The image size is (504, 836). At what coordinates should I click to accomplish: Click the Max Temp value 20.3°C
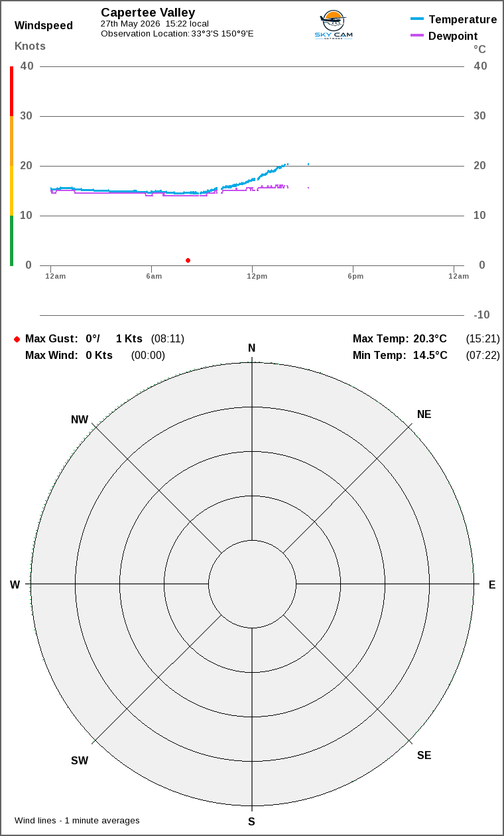(430, 339)
